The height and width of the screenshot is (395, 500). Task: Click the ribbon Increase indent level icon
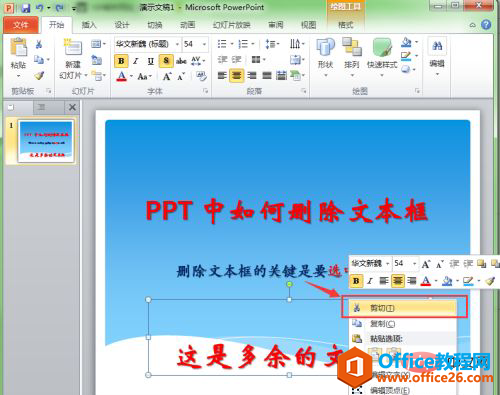coord(236,60)
